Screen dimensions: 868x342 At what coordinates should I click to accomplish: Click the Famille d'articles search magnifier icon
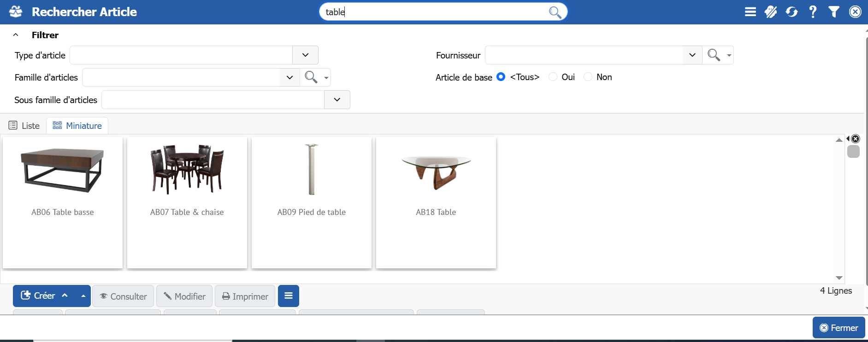point(311,77)
